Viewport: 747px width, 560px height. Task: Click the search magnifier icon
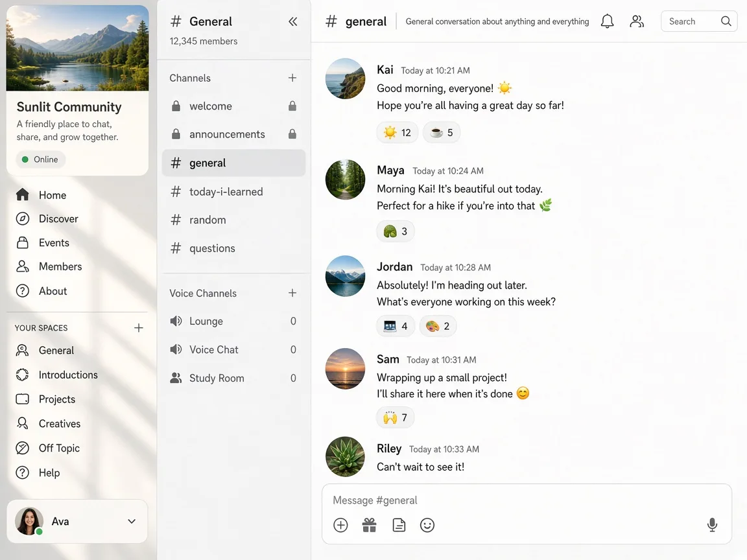coord(726,21)
